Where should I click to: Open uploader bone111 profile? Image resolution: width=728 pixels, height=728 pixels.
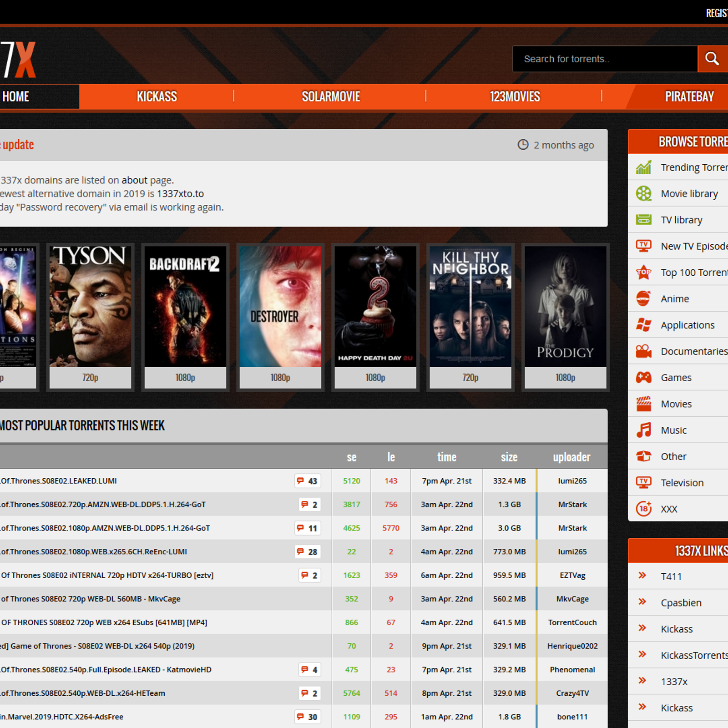[x=572, y=717]
